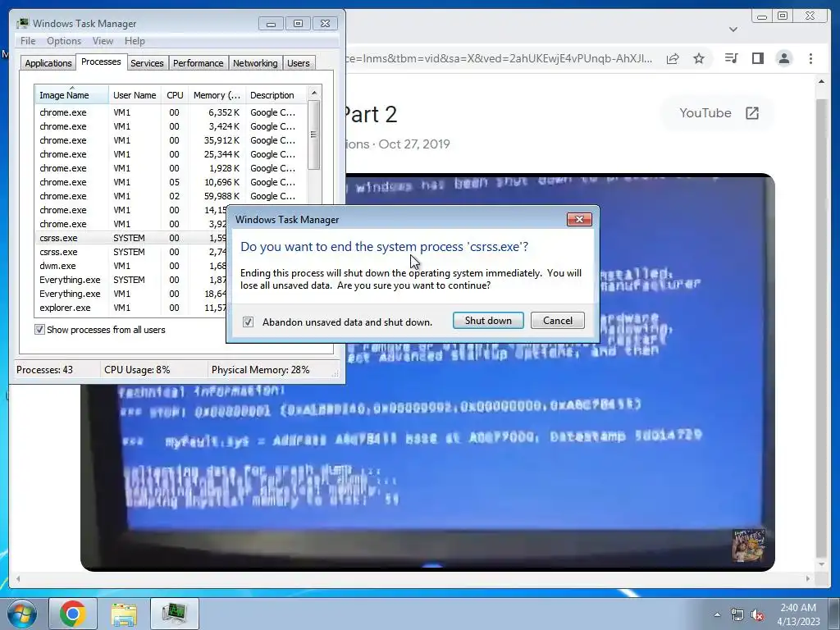Open the Help menu in Task Manager

[x=135, y=41]
